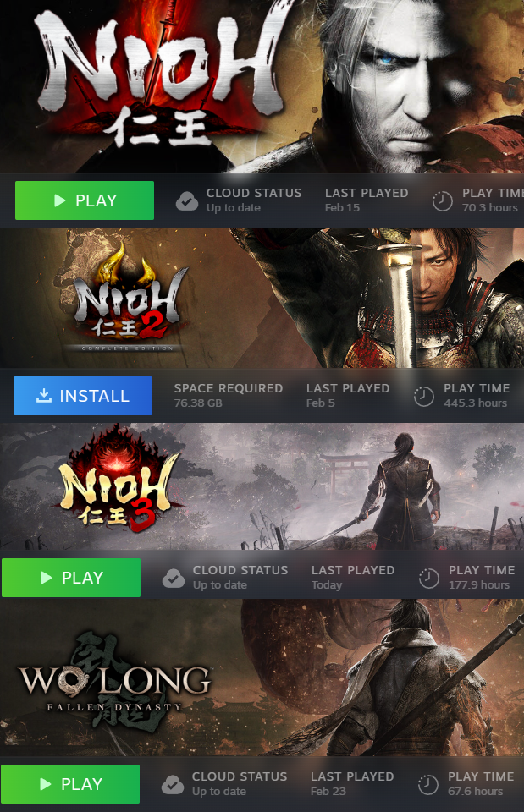This screenshot has width=524, height=812.
Task: View Nioh 3 Last Played Today label
Action: pos(353,578)
